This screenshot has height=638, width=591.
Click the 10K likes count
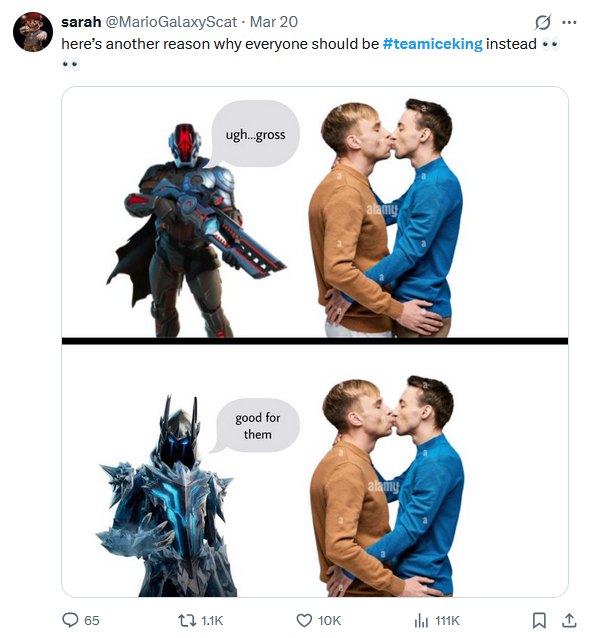(x=329, y=621)
